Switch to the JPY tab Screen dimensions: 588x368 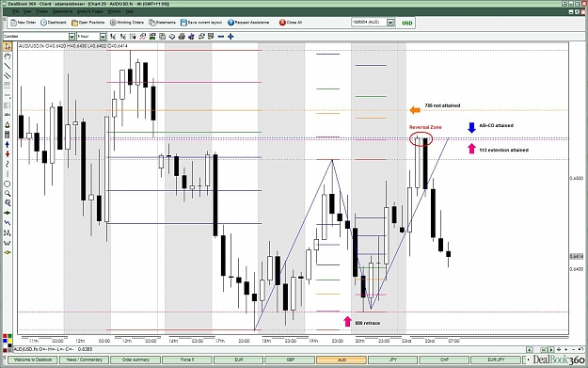392,360
